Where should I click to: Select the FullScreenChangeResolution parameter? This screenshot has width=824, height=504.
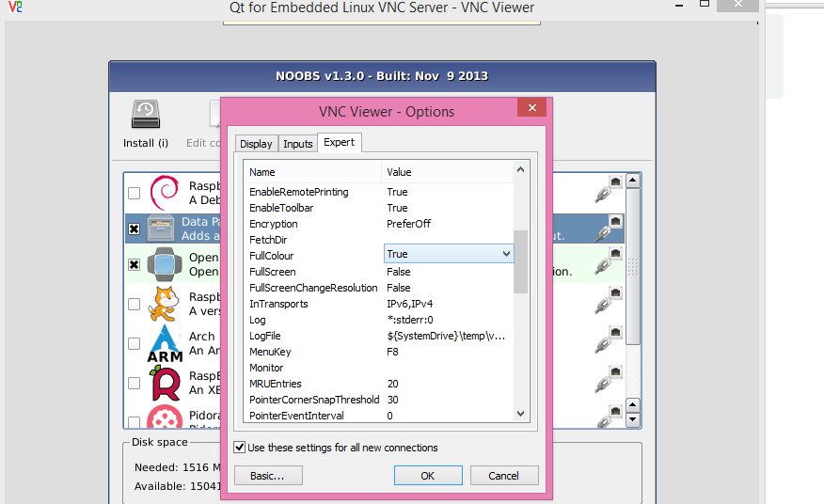point(313,288)
